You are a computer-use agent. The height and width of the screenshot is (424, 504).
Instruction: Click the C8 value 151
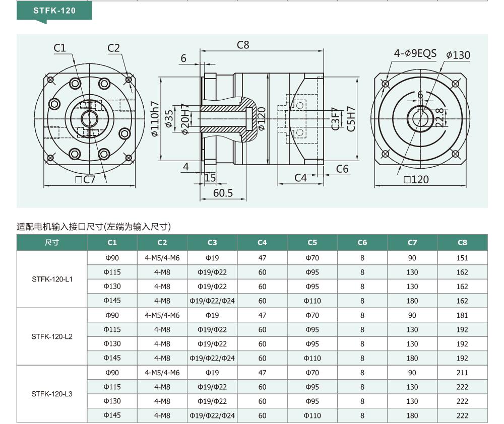(x=462, y=258)
